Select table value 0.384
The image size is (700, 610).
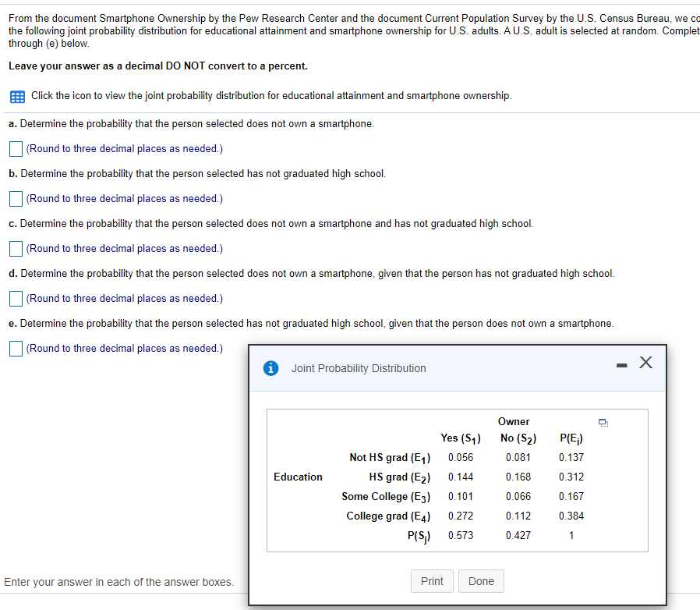(x=571, y=516)
